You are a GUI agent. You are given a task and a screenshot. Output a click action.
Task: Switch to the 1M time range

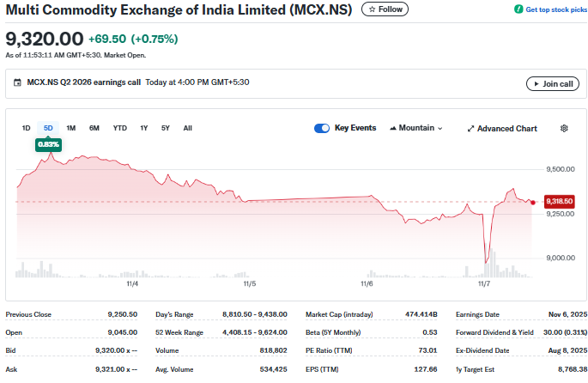(71, 128)
